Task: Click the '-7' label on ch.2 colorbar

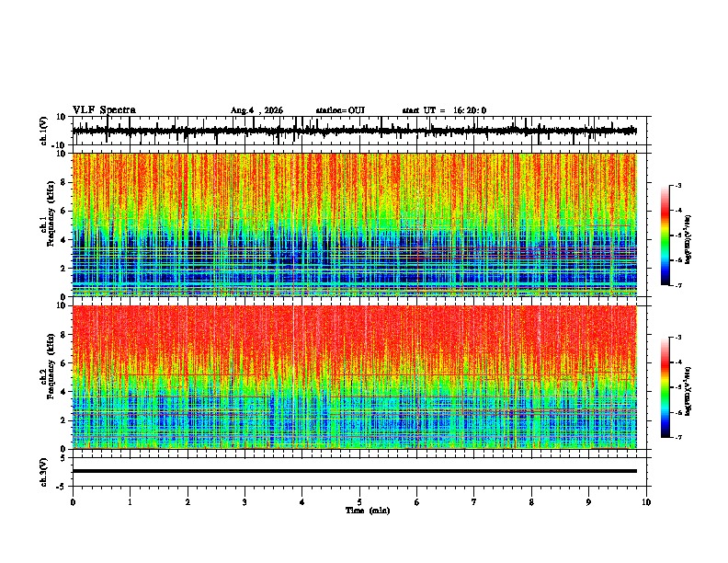Action: (x=677, y=437)
